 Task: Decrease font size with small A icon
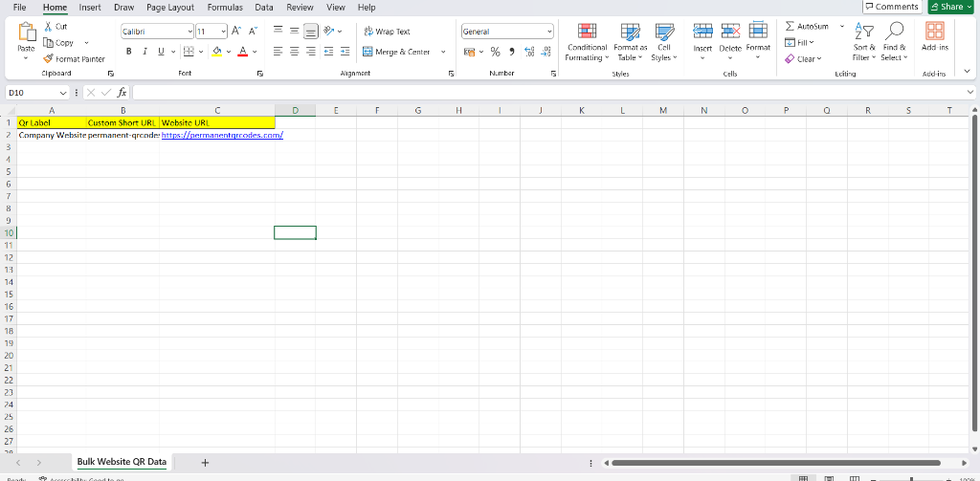pos(253,31)
